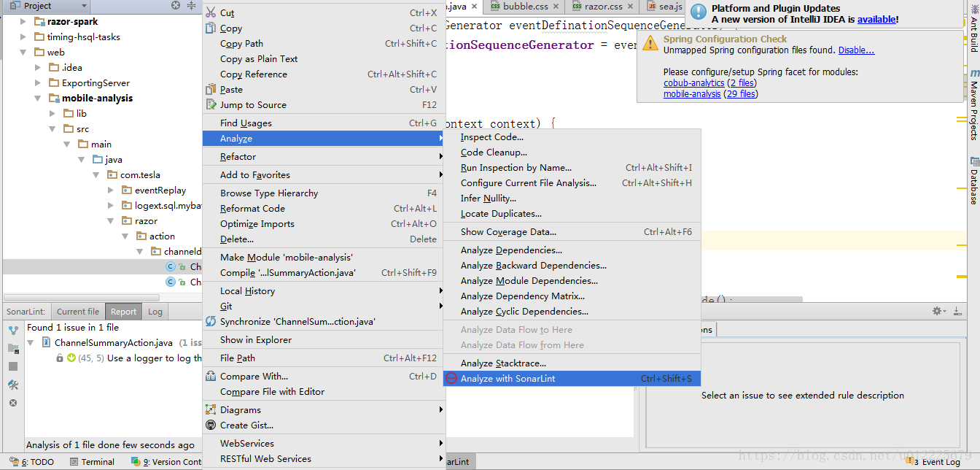Click the warning icon in Spring Configuration Check
The height and width of the screenshot is (470, 980).
pos(650,43)
